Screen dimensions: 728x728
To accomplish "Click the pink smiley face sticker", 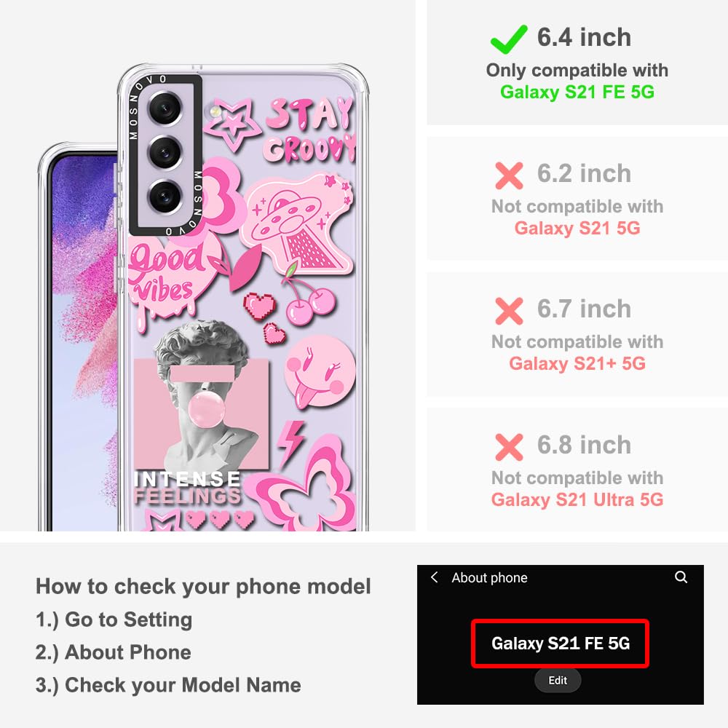I will [x=320, y=371].
